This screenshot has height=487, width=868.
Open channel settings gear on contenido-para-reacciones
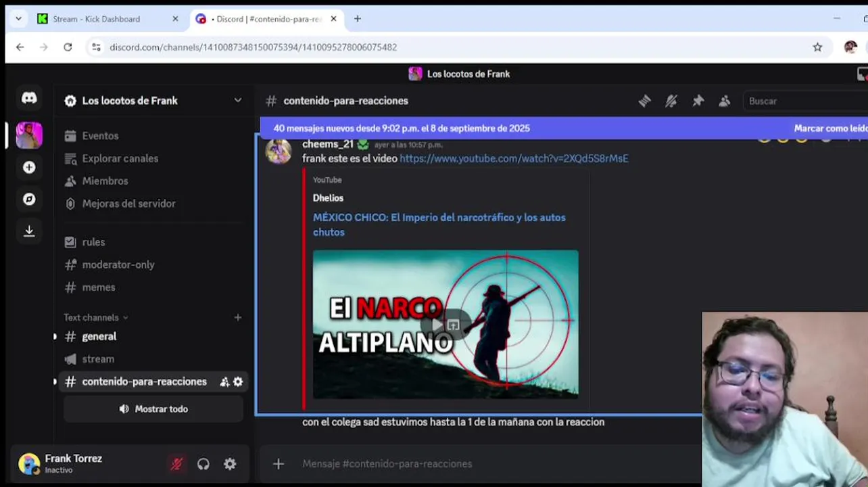pos(238,382)
